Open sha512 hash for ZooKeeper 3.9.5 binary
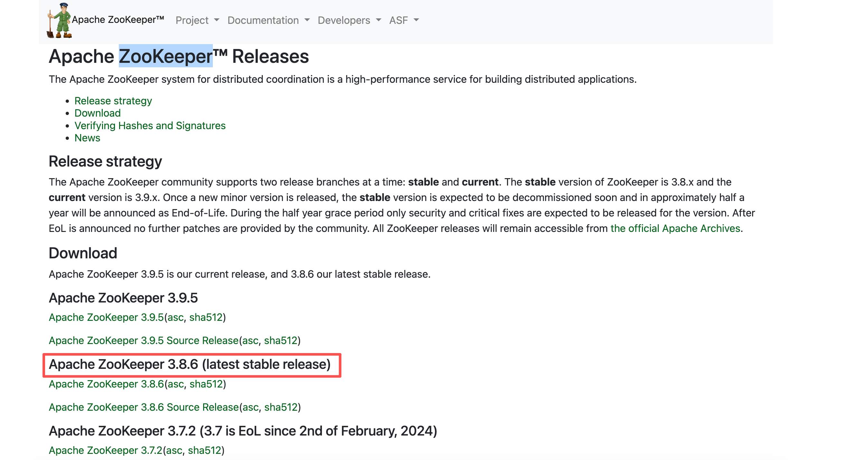 point(206,317)
